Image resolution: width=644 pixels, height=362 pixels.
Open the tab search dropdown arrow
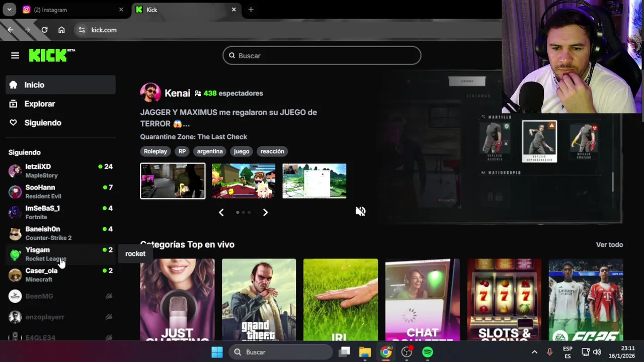[9, 10]
